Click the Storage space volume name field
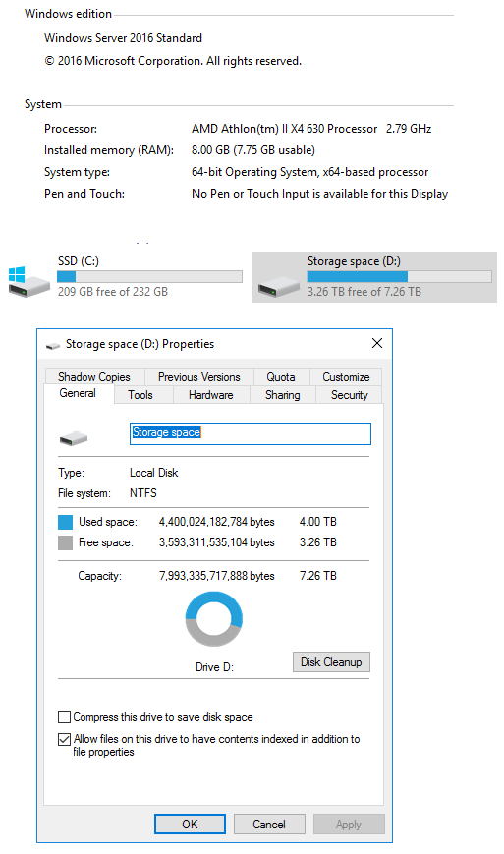 pos(251,433)
